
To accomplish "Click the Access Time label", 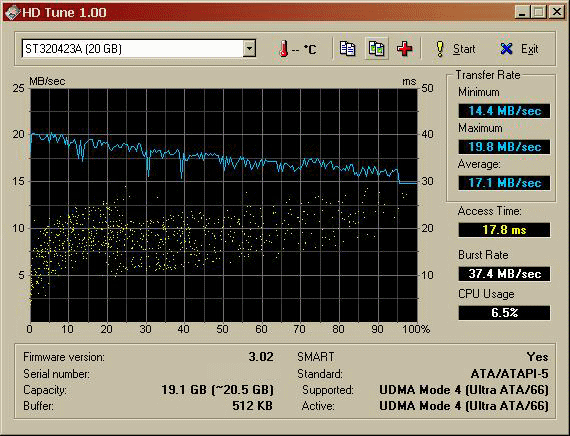I will point(489,211).
